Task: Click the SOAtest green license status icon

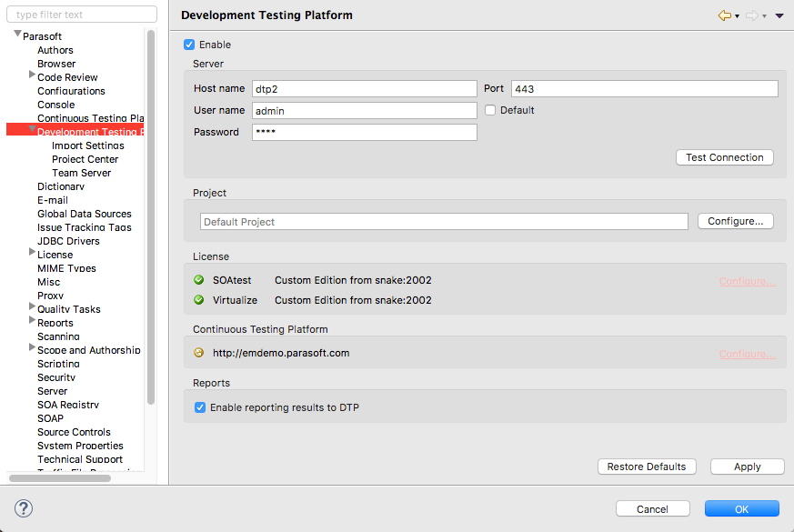Action: [x=199, y=280]
